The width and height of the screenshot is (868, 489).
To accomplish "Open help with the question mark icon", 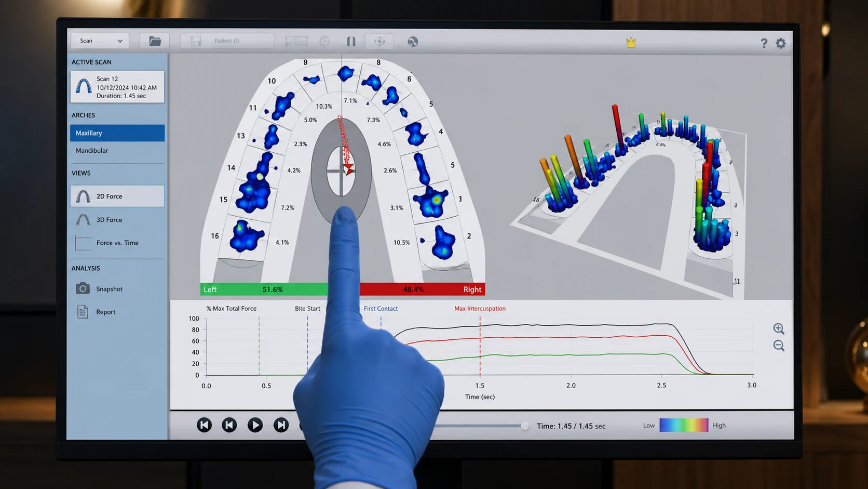I will pyautogui.click(x=764, y=43).
